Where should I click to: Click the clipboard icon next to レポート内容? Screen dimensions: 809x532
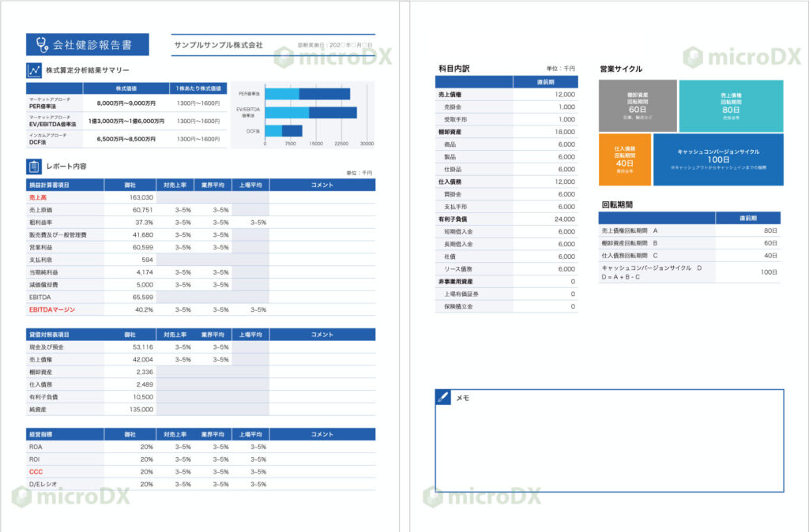[34, 167]
